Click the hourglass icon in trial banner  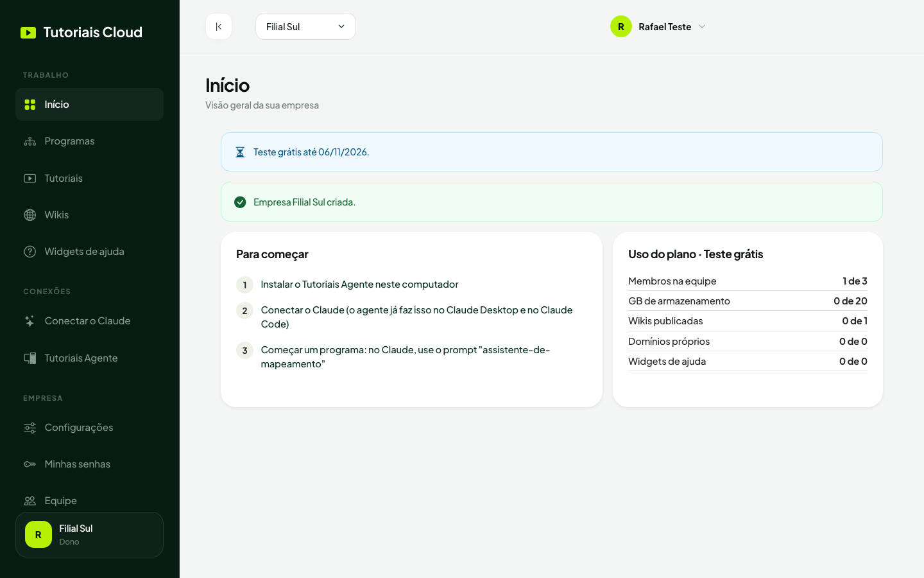click(x=240, y=152)
